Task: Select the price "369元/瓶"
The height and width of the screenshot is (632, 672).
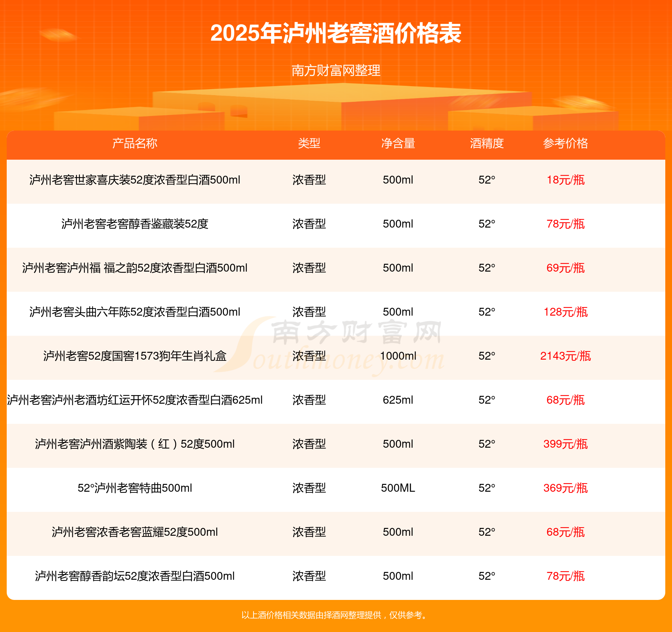Action: 566,488
